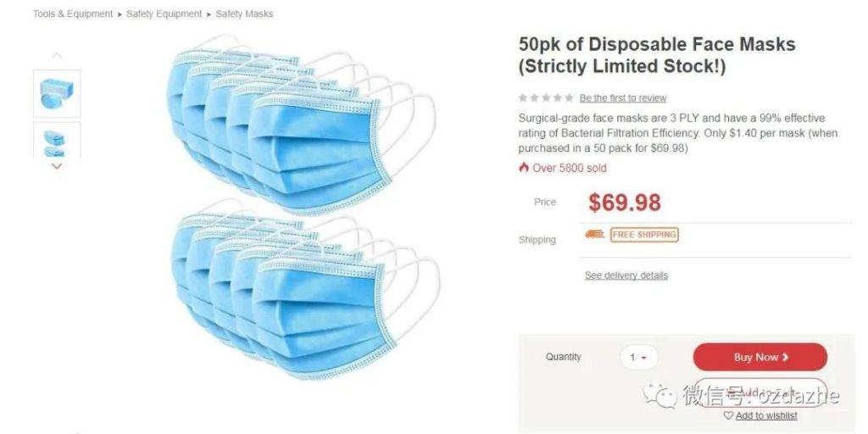This screenshot has height=434, width=868.
Task: Click Be the first to review link
Action: pos(623,98)
